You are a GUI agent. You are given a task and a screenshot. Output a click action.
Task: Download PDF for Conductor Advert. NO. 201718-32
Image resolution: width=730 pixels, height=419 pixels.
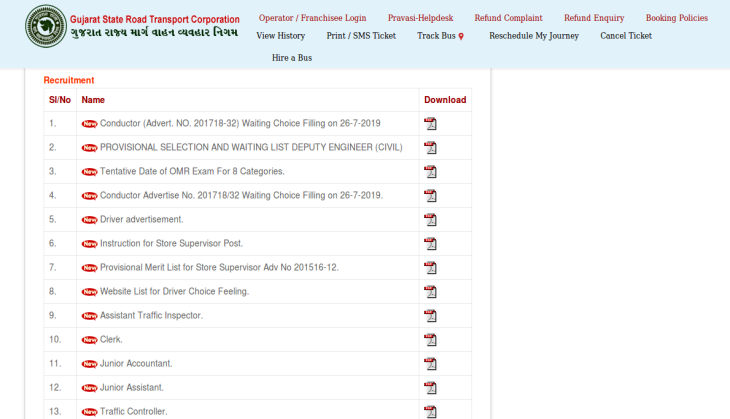[431, 124]
